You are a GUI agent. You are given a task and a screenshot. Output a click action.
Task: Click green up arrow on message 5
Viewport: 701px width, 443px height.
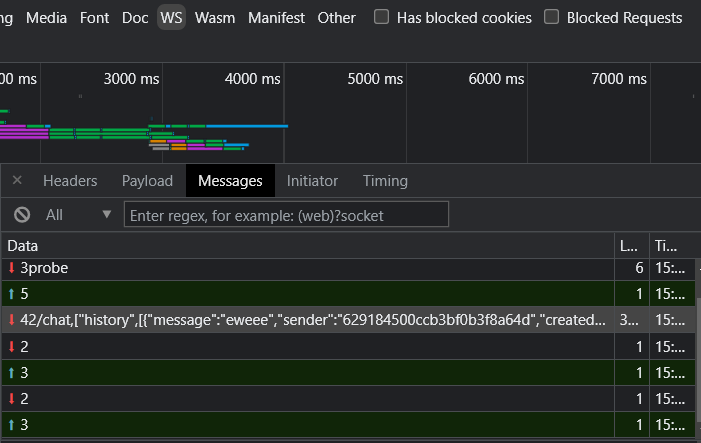(12, 294)
